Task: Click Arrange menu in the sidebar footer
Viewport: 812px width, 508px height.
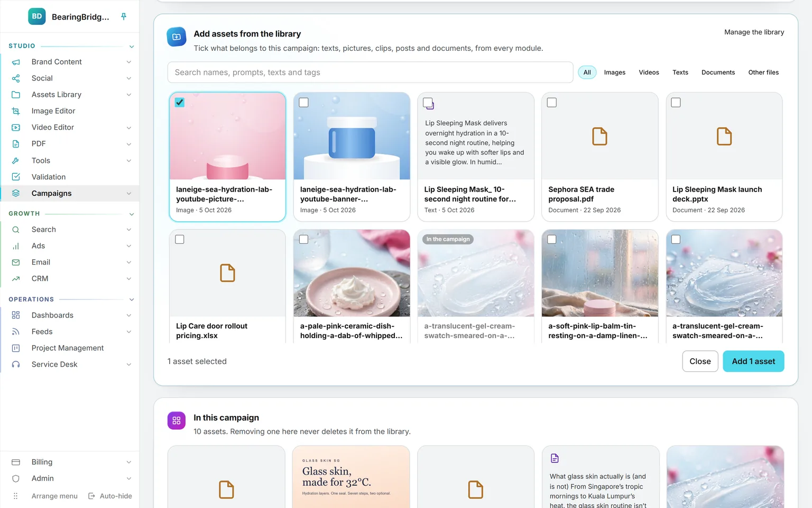Action: coord(54,496)
